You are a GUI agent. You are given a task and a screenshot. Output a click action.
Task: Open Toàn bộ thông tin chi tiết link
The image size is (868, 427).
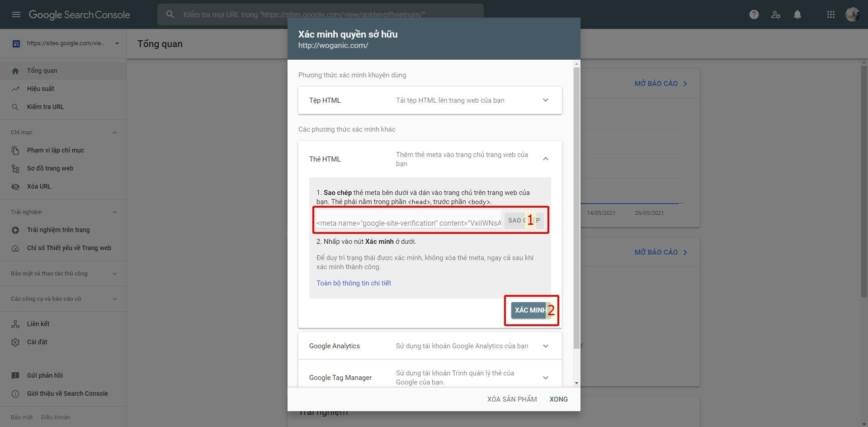(354, 283)
